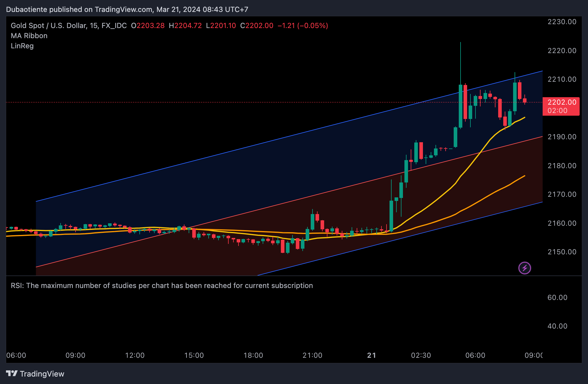Click the close value C2202.00
588x384 pixels.
click(x=257, y=26)
